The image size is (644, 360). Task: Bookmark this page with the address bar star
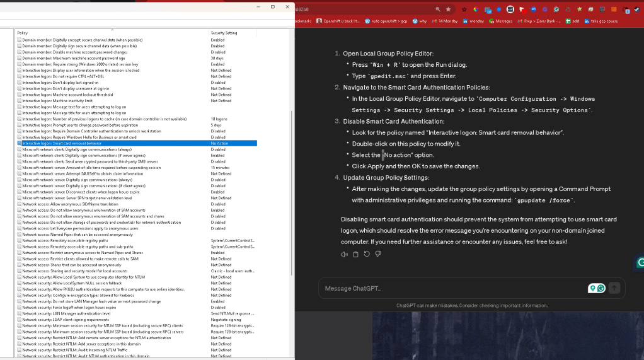[448, 9]
